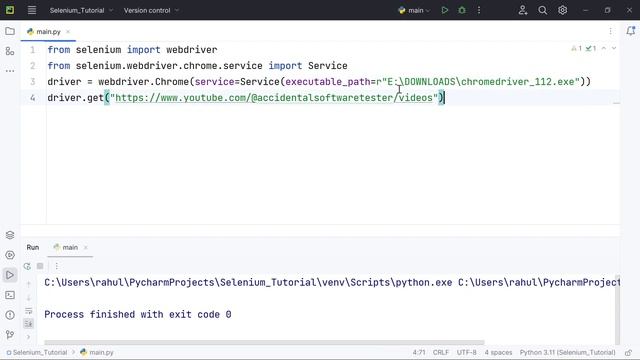Click line 1 'from selenium import webdriver'
The height and width of the screenshot is (360, 640).
tap(132, 50)
